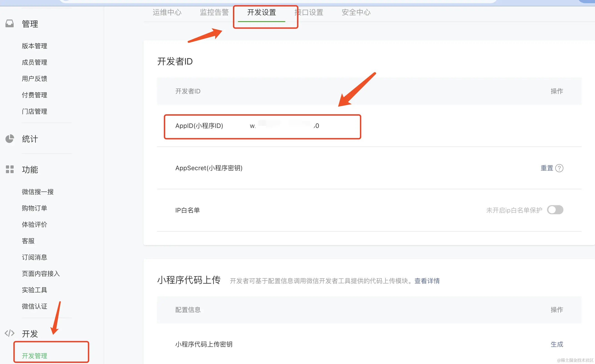Screen dimensions: 595x364
Task: Go to 订阅消息 in the sidebar
Action: tap(35, 257)
